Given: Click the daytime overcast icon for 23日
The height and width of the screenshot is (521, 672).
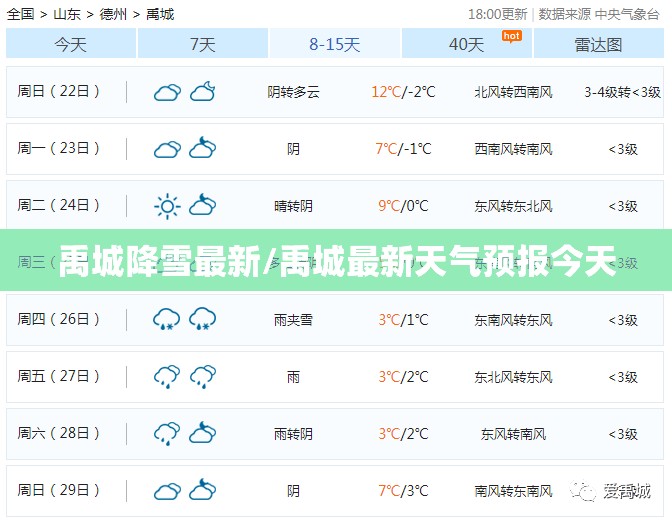Looking at the screenshot, I should tap(167, 149).
